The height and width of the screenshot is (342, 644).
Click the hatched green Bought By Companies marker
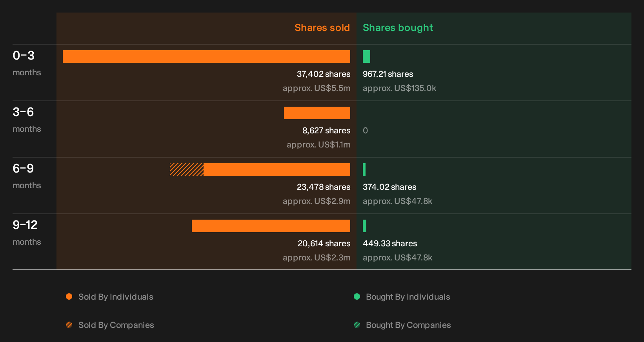tap(357, 325)
